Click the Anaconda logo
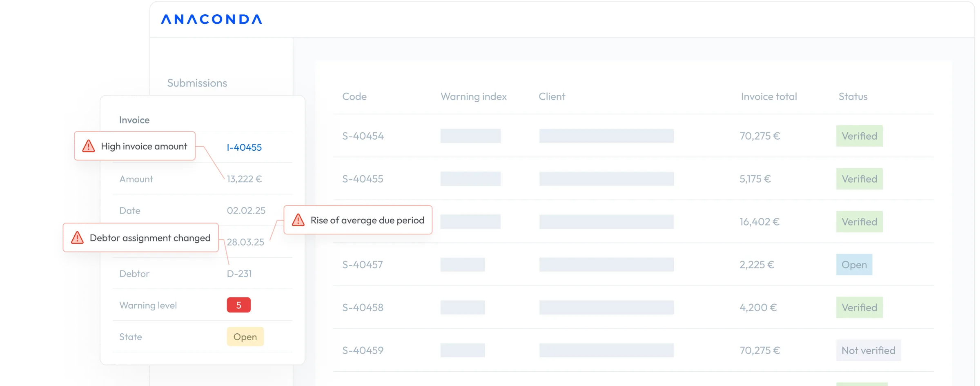 [x=212, y=19]
